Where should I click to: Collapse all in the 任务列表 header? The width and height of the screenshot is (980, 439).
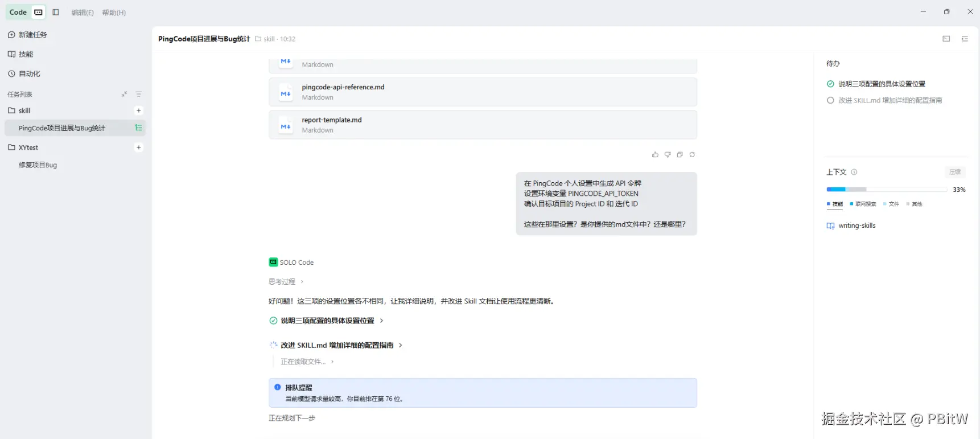tap(124, 95)
